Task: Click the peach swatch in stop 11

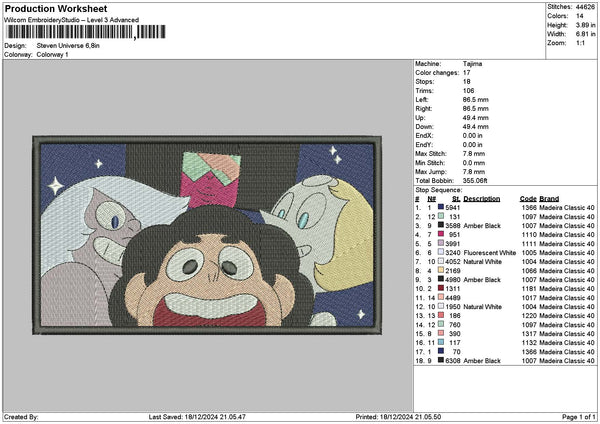Action: [x=441, y=298]
